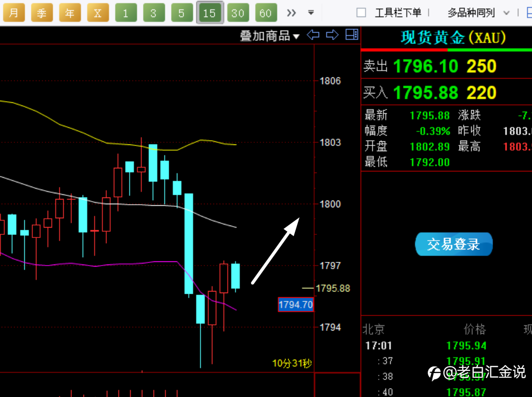
Task: Switch to the 5-minute chart
Action: [x=182, y=13]
